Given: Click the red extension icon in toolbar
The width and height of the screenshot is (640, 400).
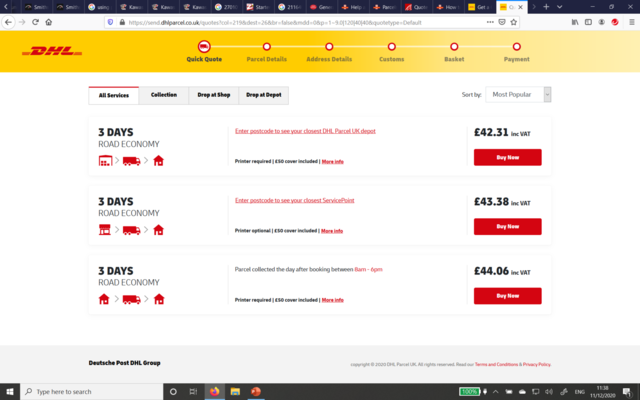Looking at the screenshot, I should [x=615, y=22].
